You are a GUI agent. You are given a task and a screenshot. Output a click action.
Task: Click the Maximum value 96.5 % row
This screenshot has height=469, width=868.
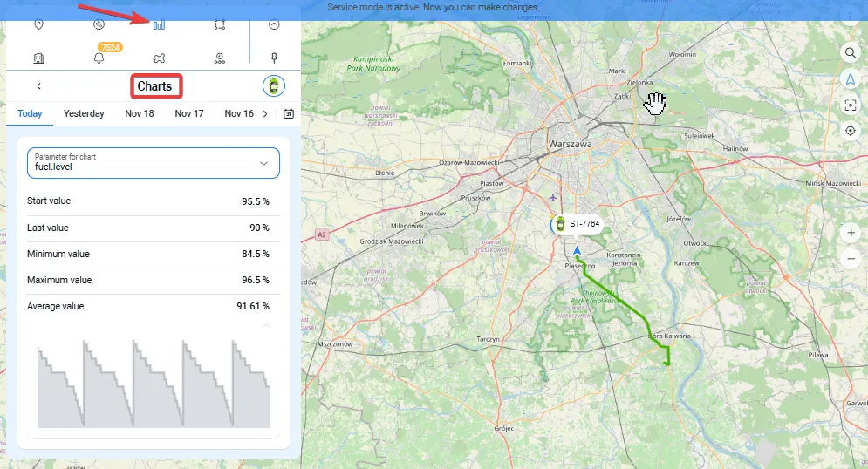pyautogui.click(x=154, y=280)
